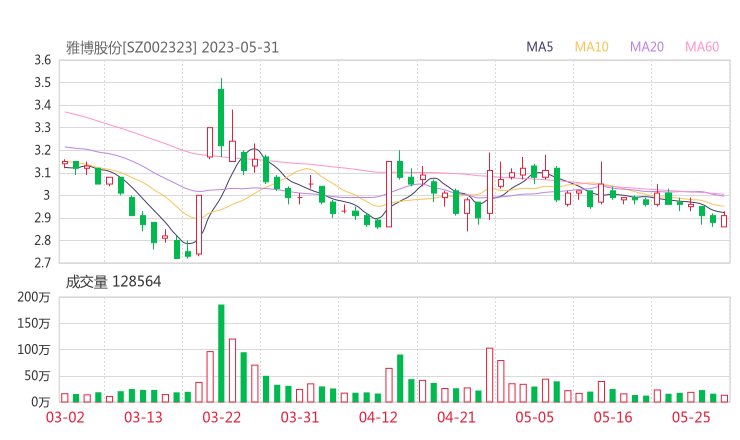Click the 04-12 date label
Viewport: 740px width, 440px height.
tap(378, 417)
